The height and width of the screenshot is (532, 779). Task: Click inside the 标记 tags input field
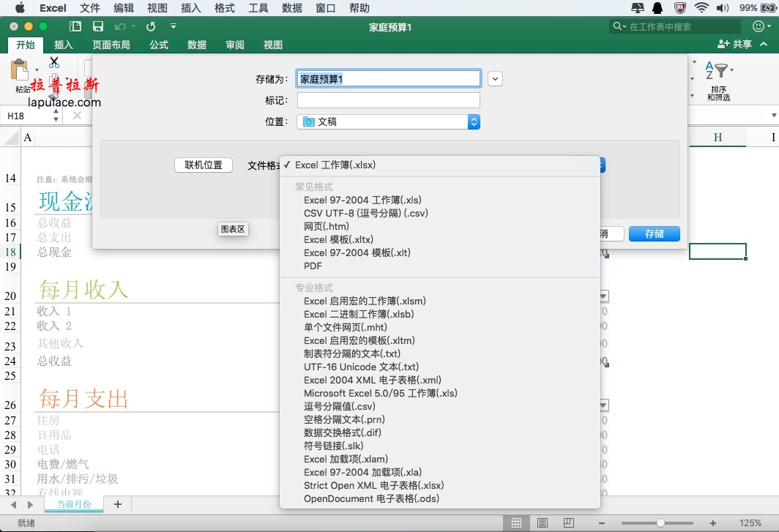(x=389, y=100)
